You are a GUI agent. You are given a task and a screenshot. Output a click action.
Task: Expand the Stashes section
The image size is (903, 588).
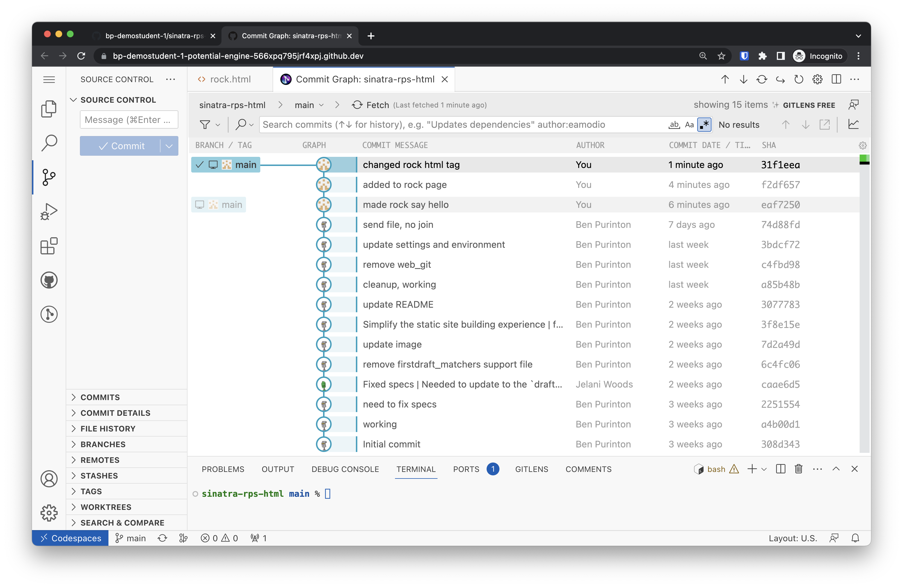click(x=99, y=476)
